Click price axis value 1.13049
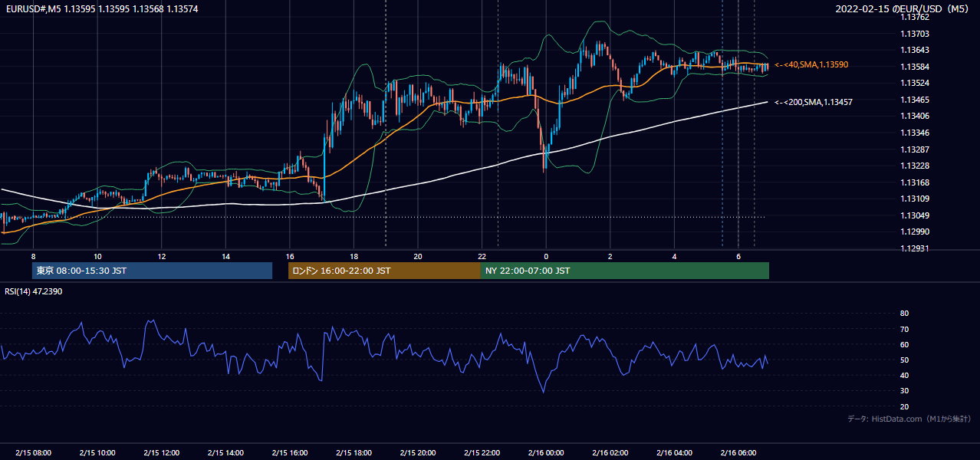This screenshot has width=980, height=460. 914,215
